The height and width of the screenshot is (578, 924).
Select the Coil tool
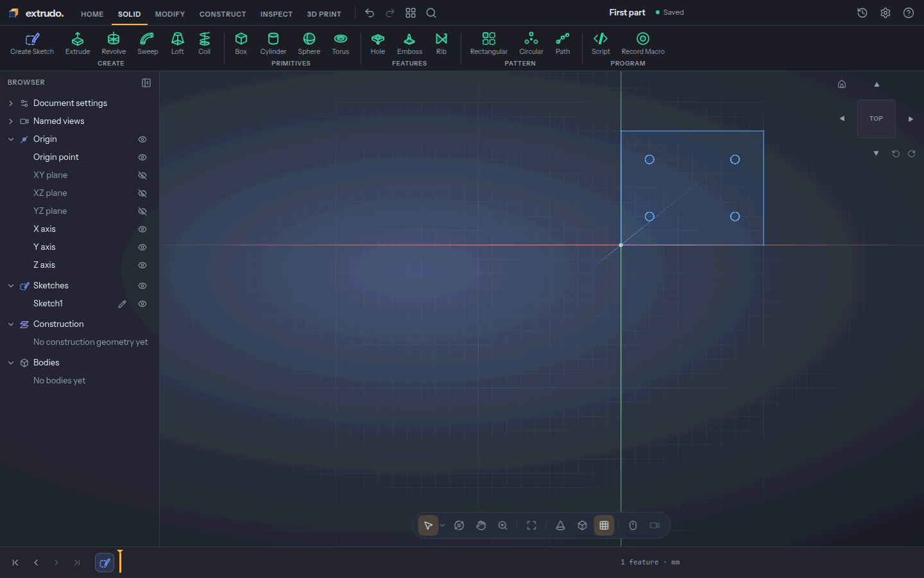[x=205, y=44]
